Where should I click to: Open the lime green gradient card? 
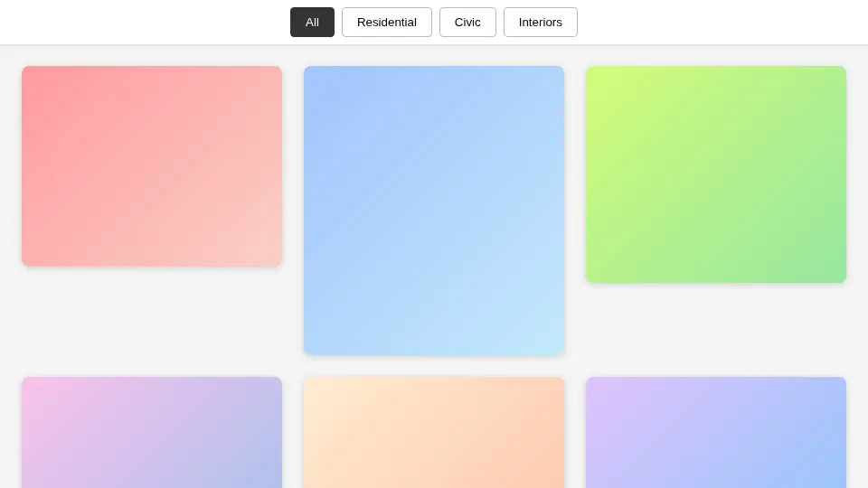716,174
